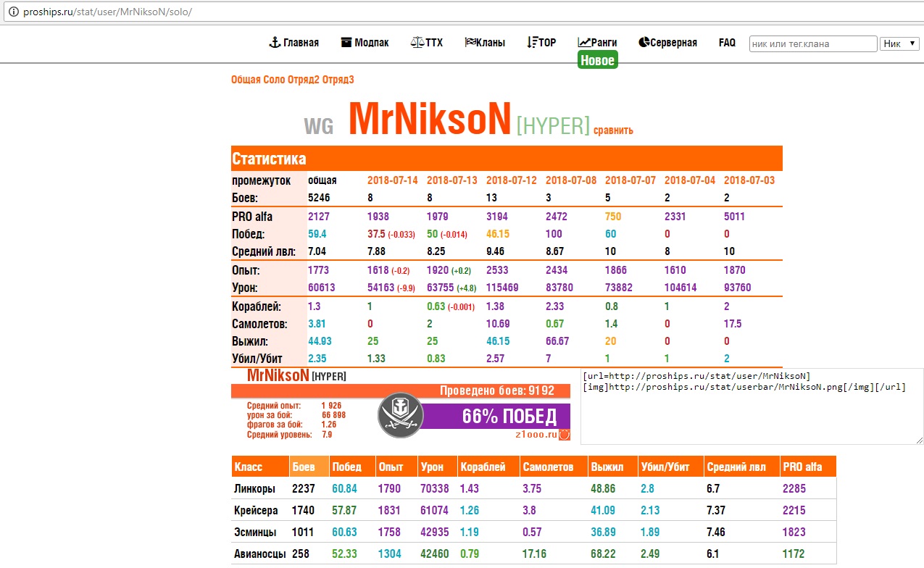
Task: Switch to the Соло stats tab
Action: [274, 80]
